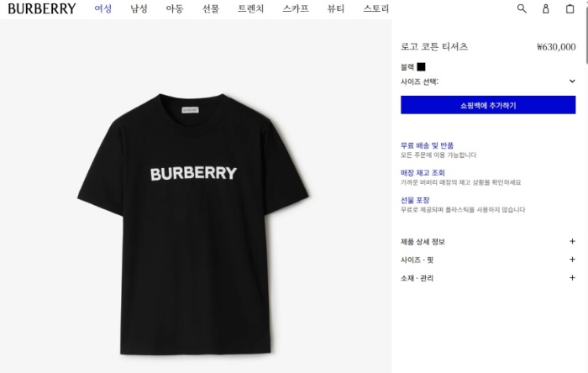Expand 소재 · 관리 section plus icon
Viewport: 588px width, 373px height.
click(x=572, y=278)
